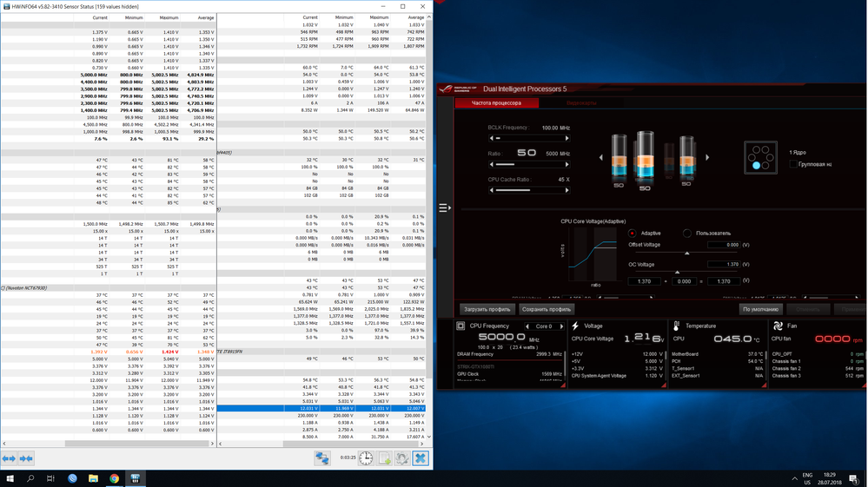Click HWiNFO collapse columns arrows icon
This screenshot has height=487, width=868.
pyautogui.click(x=26, y=458)
